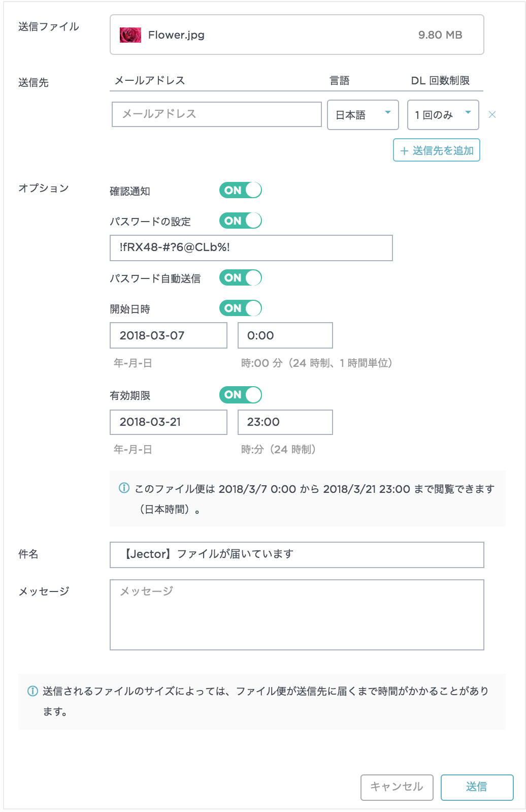This screenshot has height=812, width=526.
Task: Click the info icon beside the viewing period notice
Action: coord(124,488)
